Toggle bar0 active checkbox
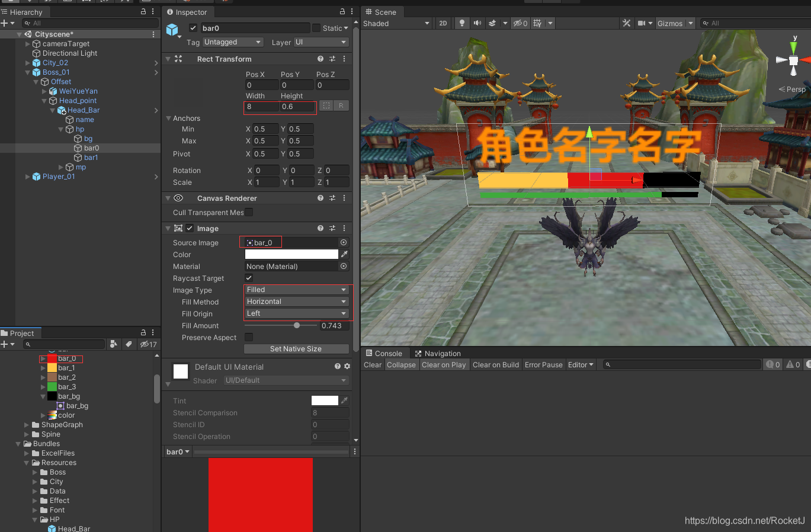Screen dimensions: 811x532 [x=193, y=28]
